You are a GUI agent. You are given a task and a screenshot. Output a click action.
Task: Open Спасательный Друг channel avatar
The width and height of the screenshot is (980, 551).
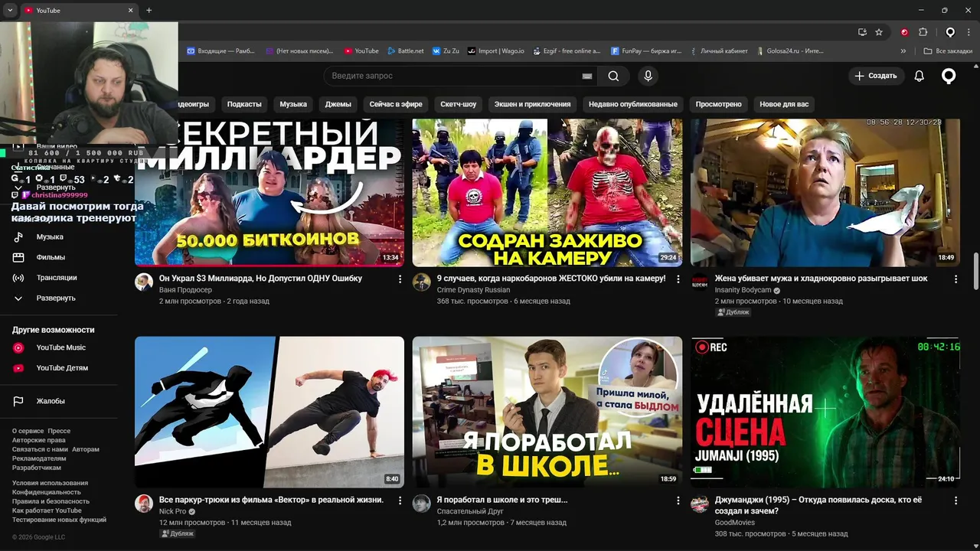click(x=422, y=504)
